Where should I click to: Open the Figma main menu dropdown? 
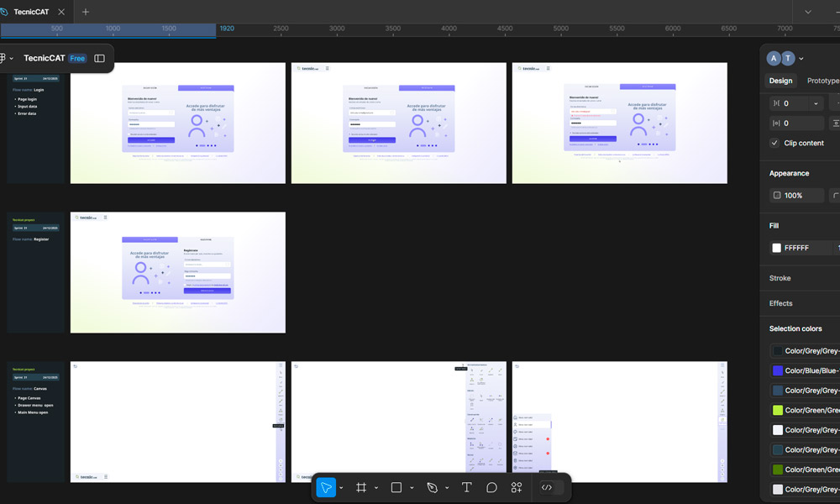pyautogui.click(x=4, y=59)
